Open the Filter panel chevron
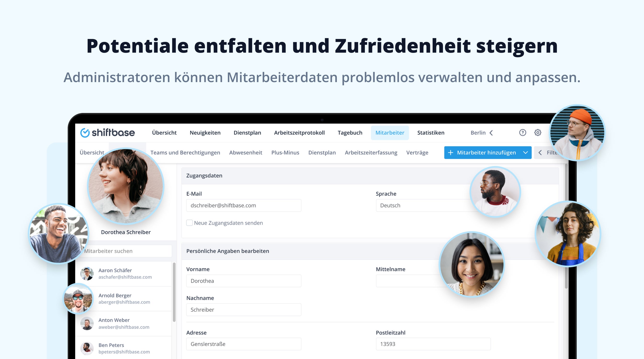Image resolution: width=644 pixels, height=359 pixels. pyautogui.click(x=540, y=152)
